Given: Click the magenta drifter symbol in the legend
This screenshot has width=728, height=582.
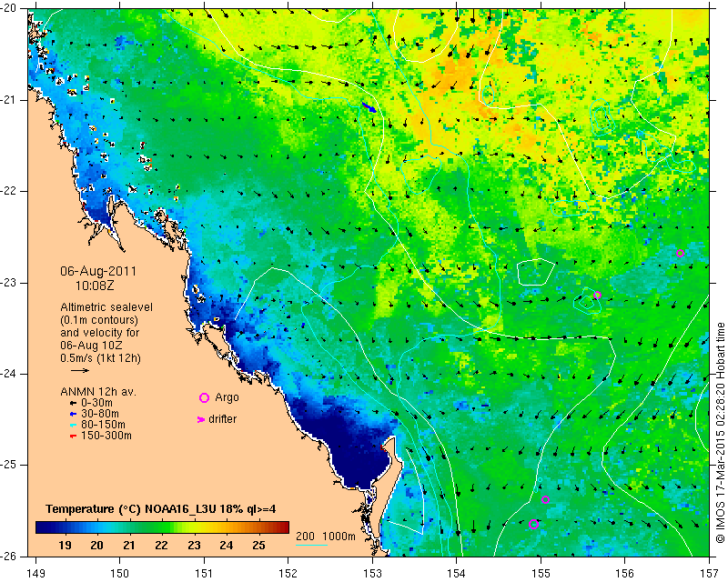Looking at the screenshot, I should [201, 419].
